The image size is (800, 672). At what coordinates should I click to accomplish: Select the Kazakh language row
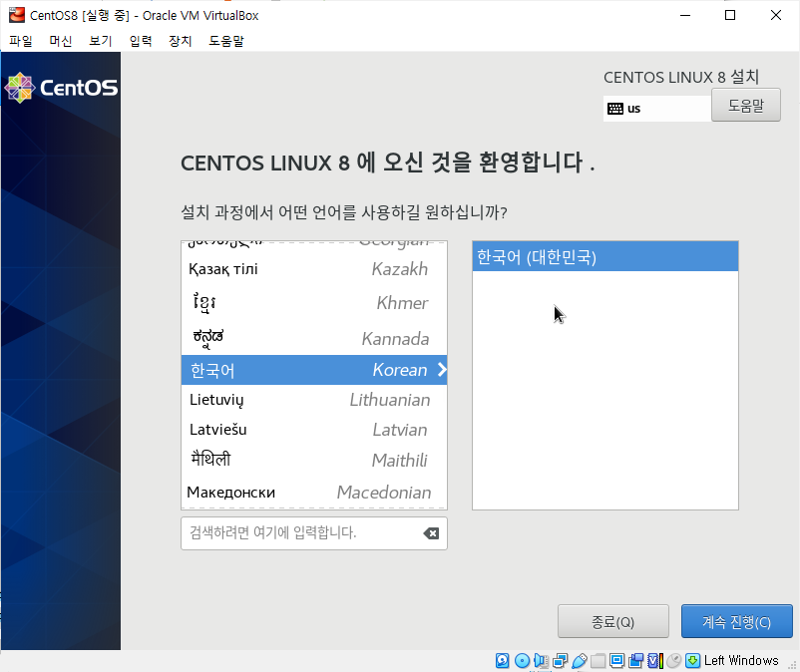tap(314, 269)
